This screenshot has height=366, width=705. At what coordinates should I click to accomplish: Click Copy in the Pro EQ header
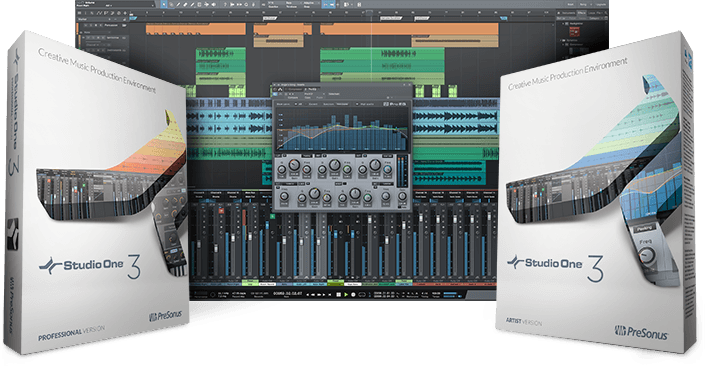coord(308,98)
